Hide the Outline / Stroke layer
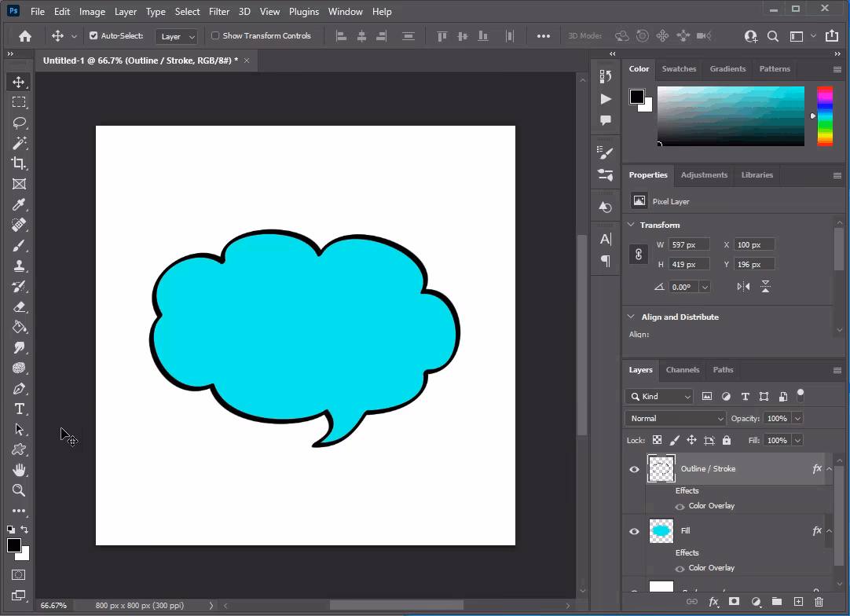 [x=634, y=469]
